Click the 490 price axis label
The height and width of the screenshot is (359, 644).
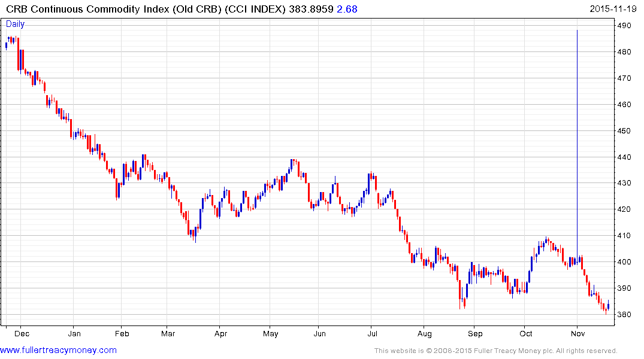tap(624, 26)
